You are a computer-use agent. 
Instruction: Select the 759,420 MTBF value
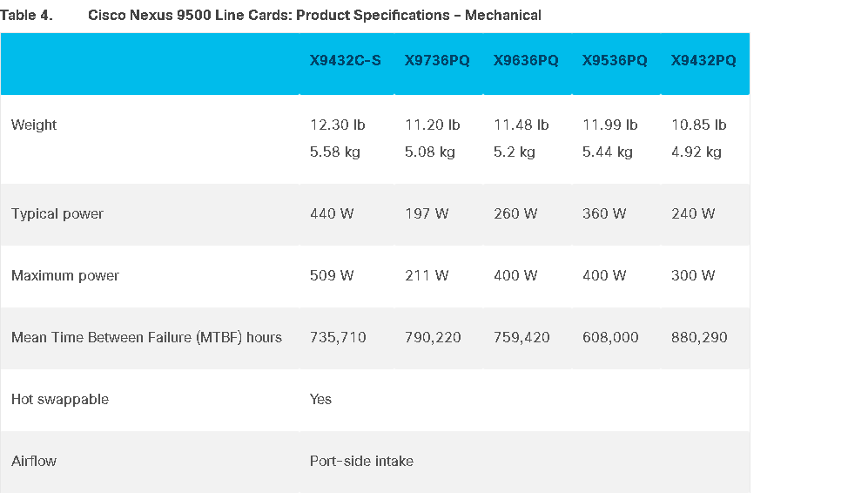[521, 337]
